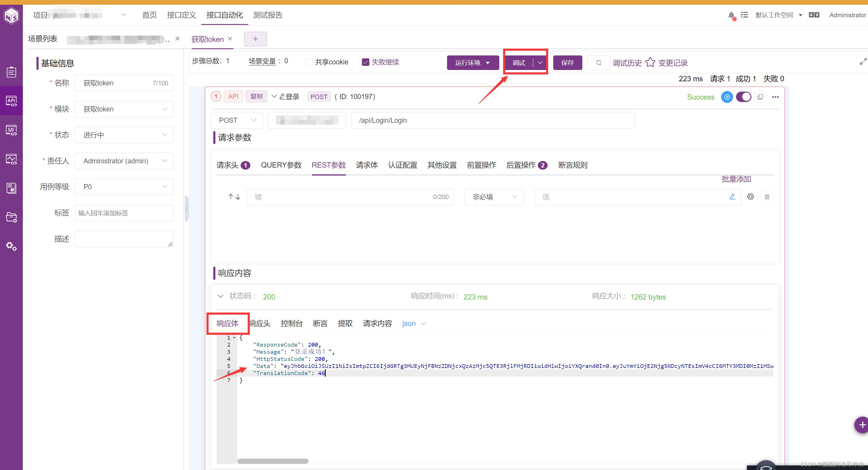Open the 默认工作空间 dropdown
The height and width of the screenshot is (470, 868).
(778, 15)
